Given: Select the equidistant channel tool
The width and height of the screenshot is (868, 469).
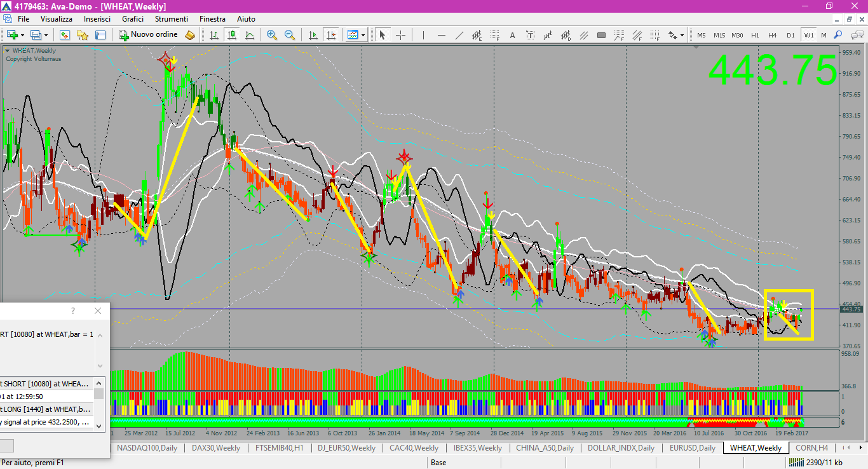Looking at the screenshot, I should click(x=477, y=35).
